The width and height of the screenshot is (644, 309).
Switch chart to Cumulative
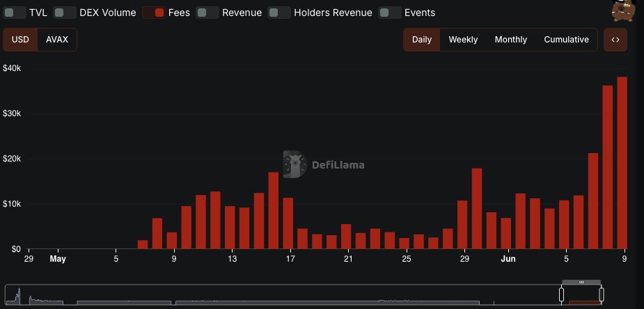[566, 40]
